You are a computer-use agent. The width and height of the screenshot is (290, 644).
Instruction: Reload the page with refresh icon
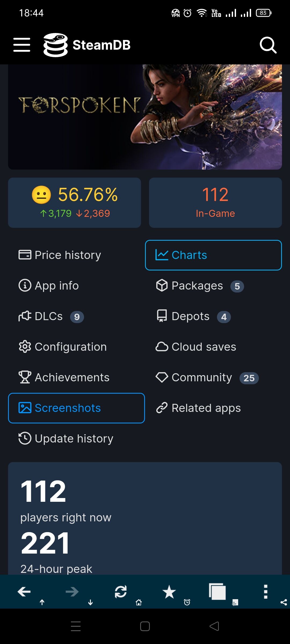click(x=121, y=591)
